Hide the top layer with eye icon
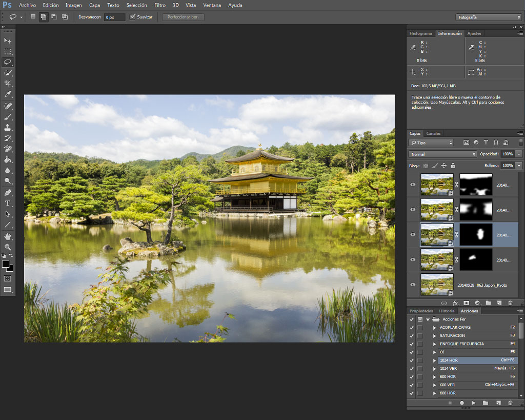The width and height of the screenshot is (525, 420). (x=413, y=185)
